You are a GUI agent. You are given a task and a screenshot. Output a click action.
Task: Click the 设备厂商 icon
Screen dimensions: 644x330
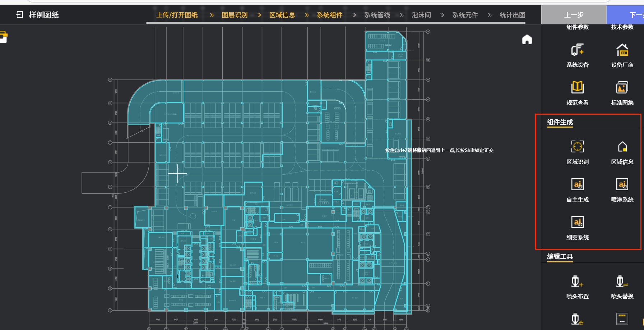pos(622,50)
